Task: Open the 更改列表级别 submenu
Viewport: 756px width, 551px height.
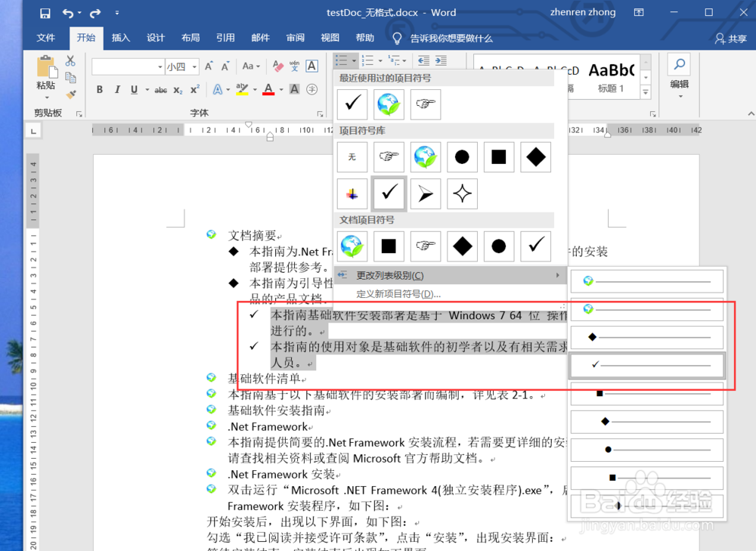Action: pyautogui.click(x=451, y=275)
